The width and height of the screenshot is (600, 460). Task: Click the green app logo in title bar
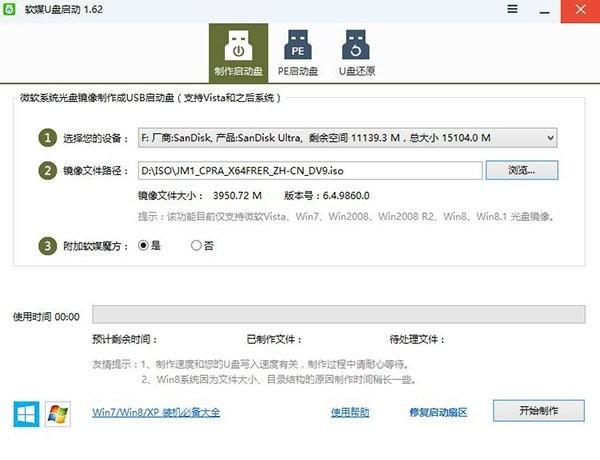pyautogui.click(x=9, y=9)
